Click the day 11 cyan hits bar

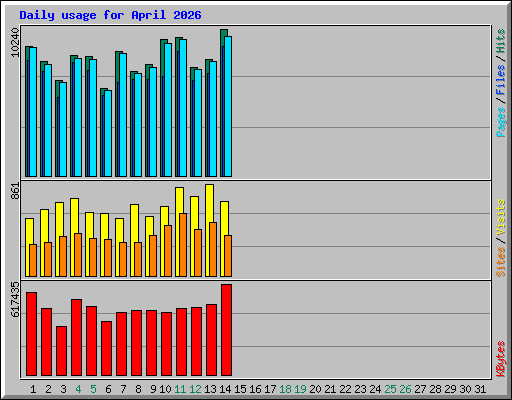183,108
